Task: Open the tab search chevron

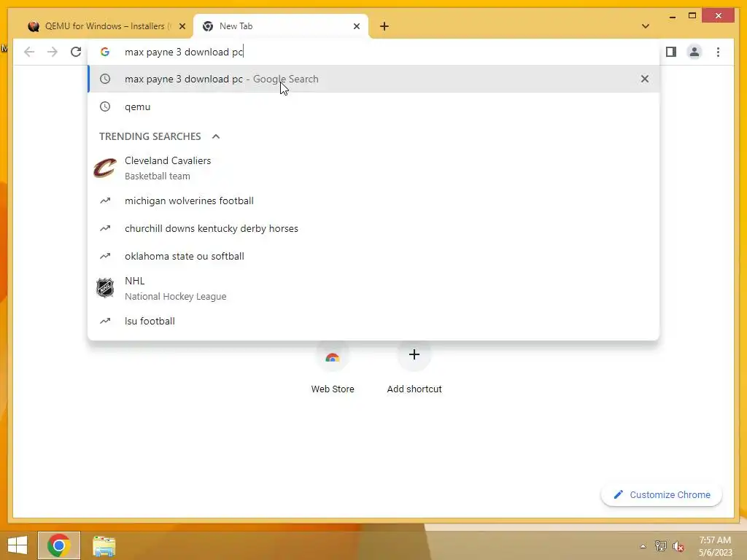Action: tap(645, 26)
